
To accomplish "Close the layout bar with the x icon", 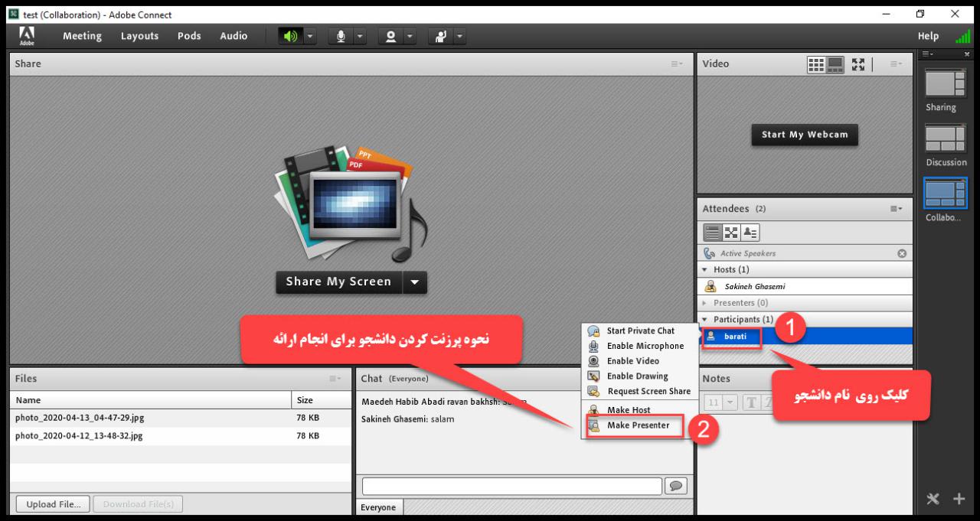I will 966,54.
